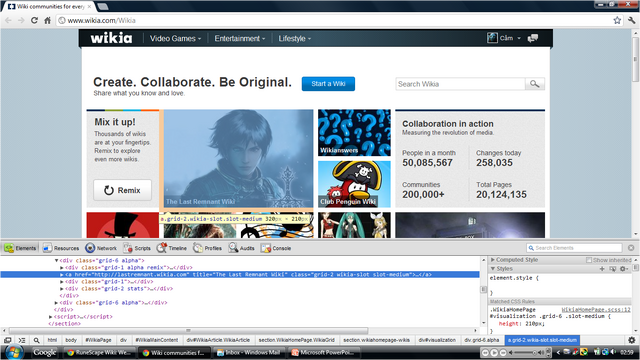Switch to the Elements panel
This screenshot has height=360, width=640.
(20, 248)
